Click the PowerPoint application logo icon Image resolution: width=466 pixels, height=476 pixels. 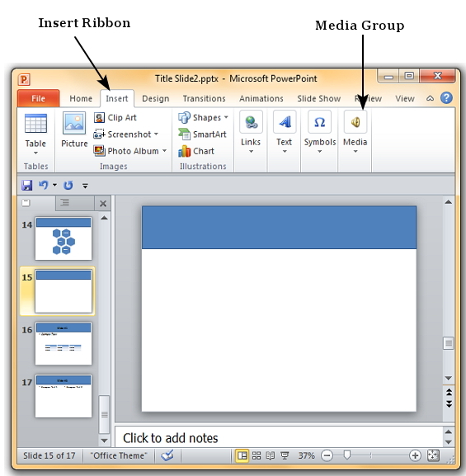click(24, 79)
